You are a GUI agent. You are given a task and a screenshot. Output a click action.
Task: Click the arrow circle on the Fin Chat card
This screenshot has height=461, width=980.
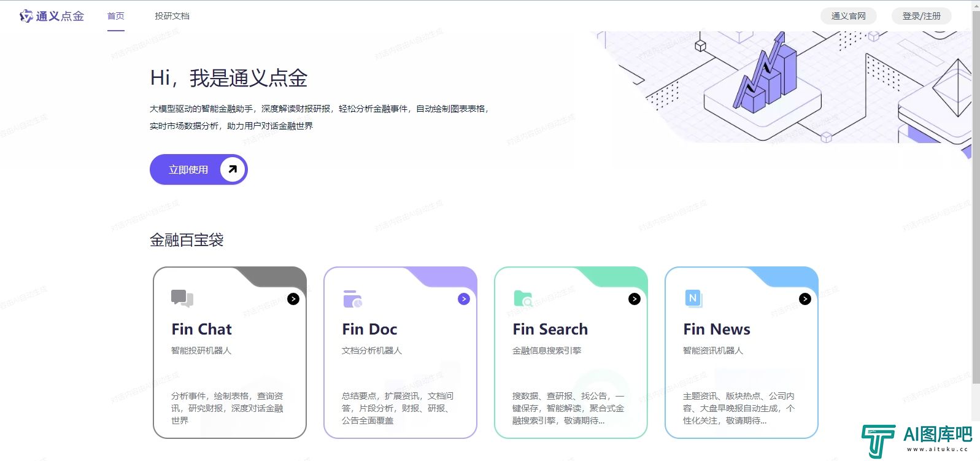(293, 299)
